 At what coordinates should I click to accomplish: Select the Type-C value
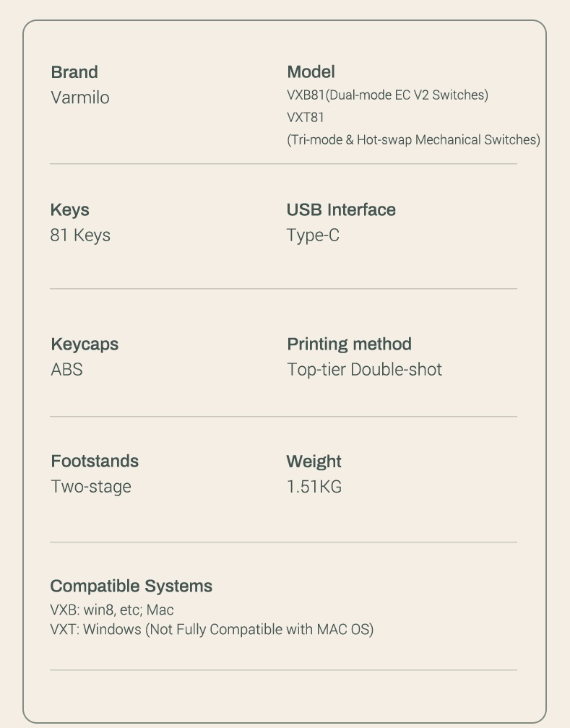313,235
